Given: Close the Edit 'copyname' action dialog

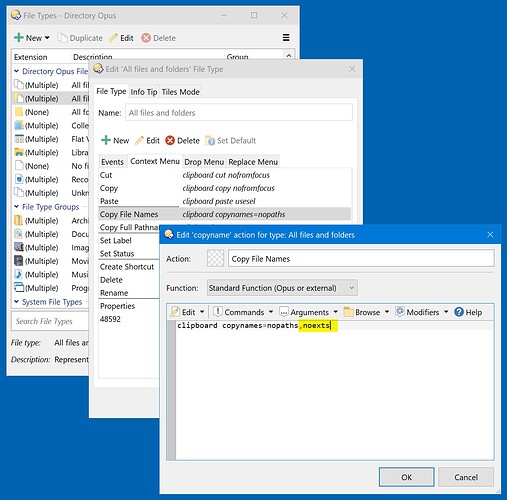Looking at the screenshot, I should (x=490, y=235).
